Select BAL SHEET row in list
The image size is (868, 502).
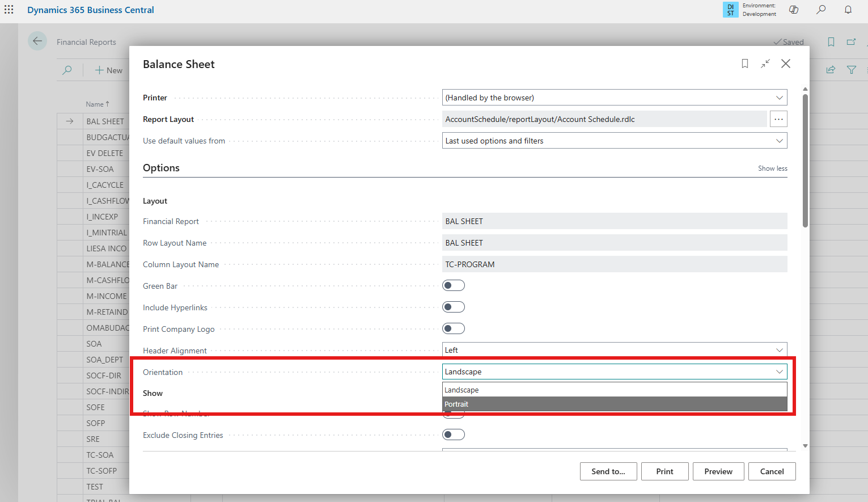pos(105,121)
